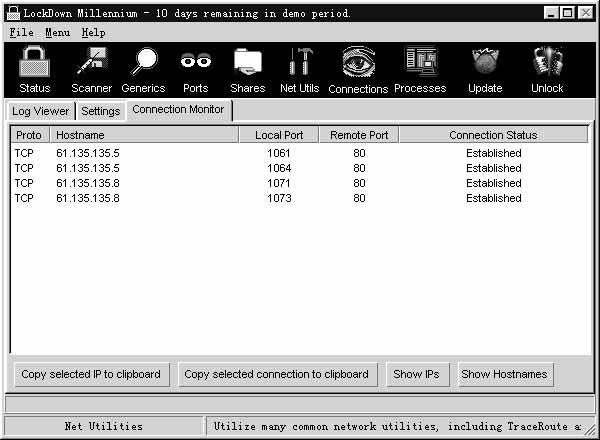This screenshot has width=600, height=440.
Task: Click Copy selected connection to clipboard
Action: [x=277, y=374]
